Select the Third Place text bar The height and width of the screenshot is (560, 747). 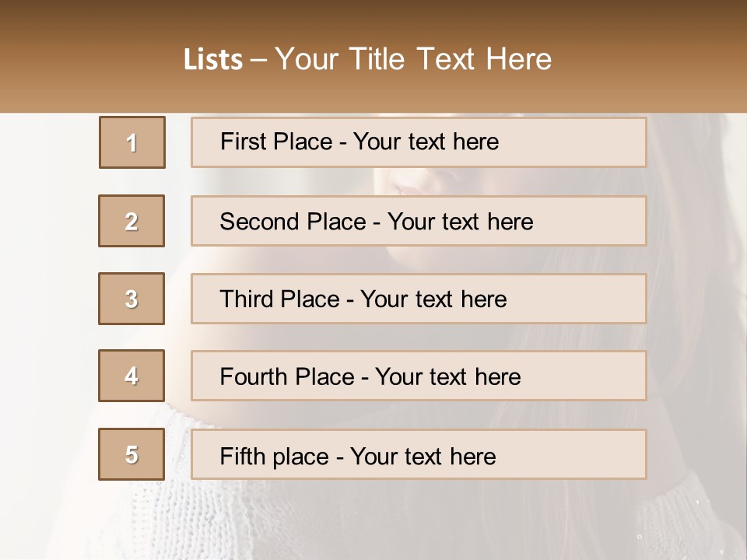tap(419, 299)
